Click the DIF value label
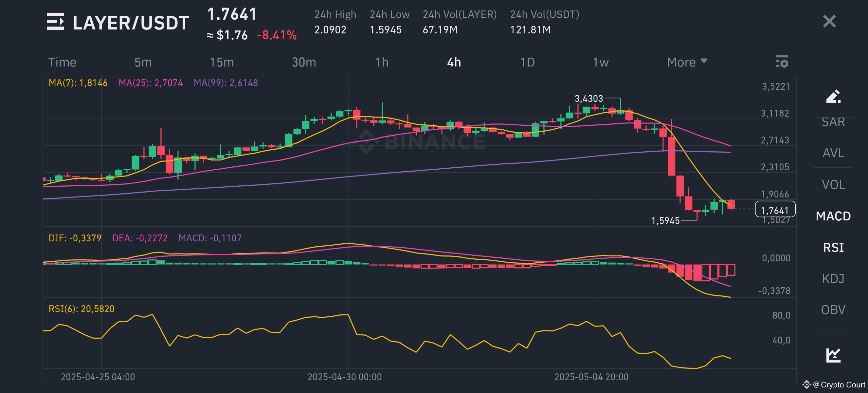 point(75,238)
